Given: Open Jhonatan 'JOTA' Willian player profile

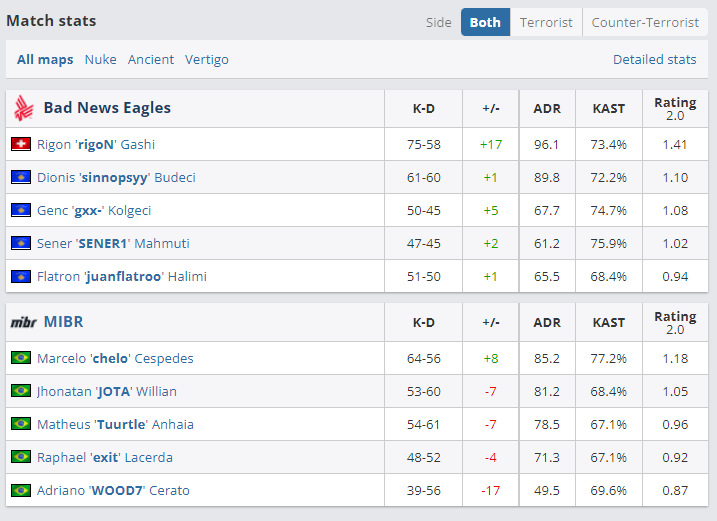Looking at the screenshot, I should click(107, 392).
